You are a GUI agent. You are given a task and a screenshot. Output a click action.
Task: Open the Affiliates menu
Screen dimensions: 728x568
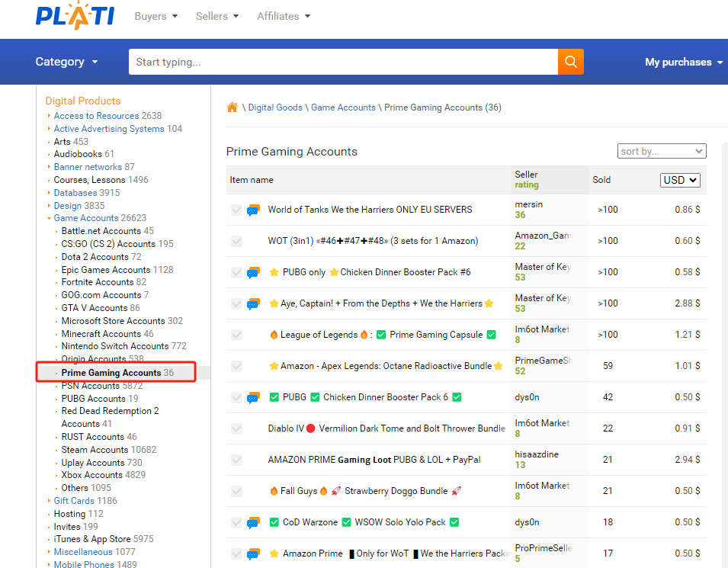[x=284, y=16]
